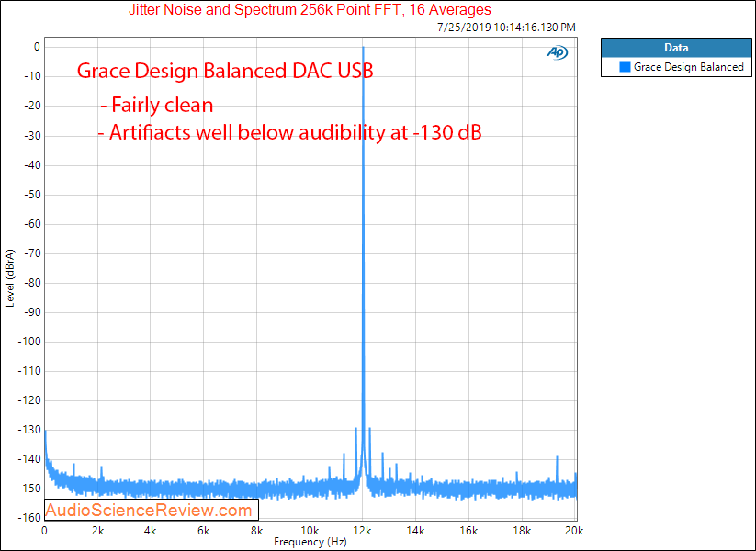
Task: Click the 16k frequency tick label
Action: [x=468, y=531]
